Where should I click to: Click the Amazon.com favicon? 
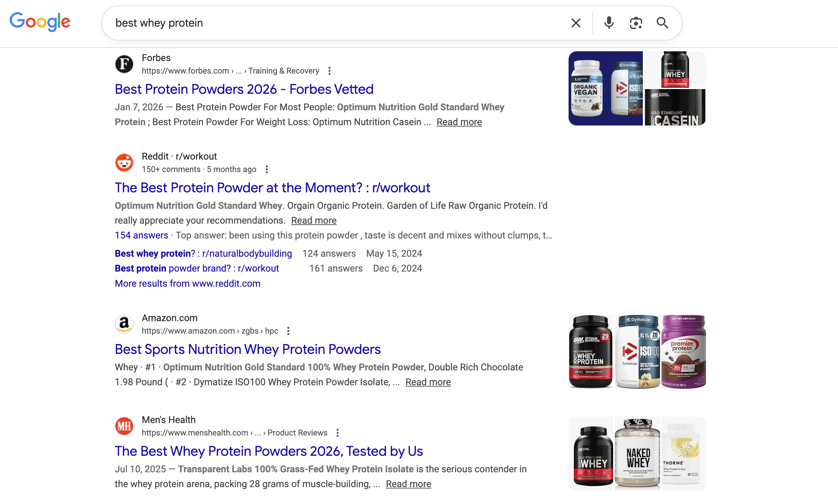click(x=124, y=324)
